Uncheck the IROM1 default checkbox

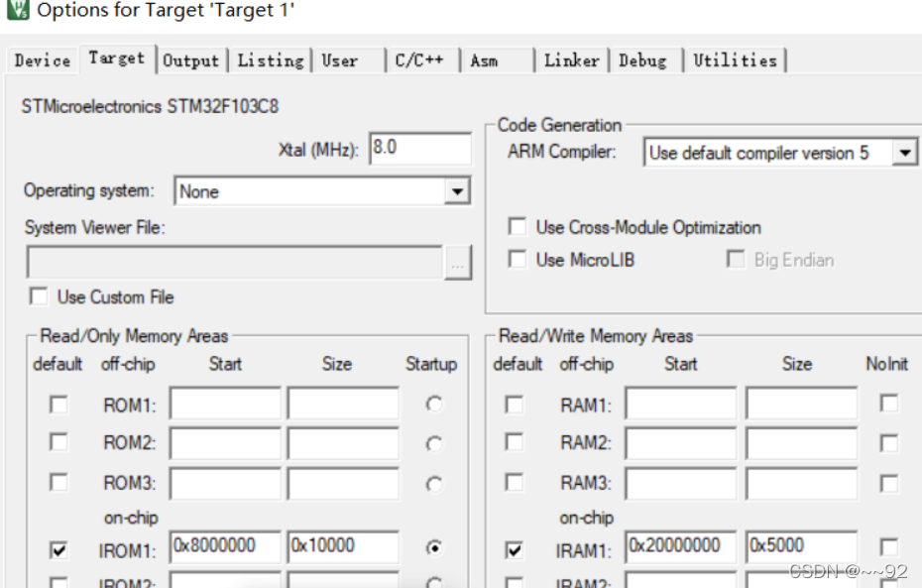click(58, 550)
